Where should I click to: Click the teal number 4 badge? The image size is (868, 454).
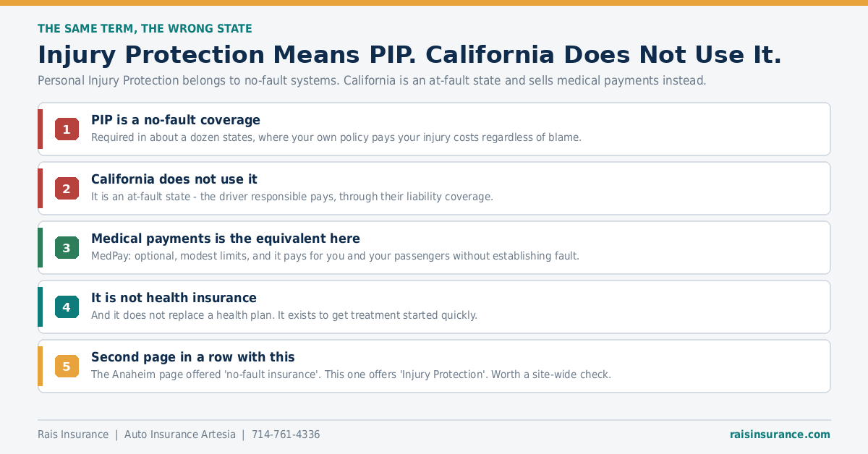[67, 307]
